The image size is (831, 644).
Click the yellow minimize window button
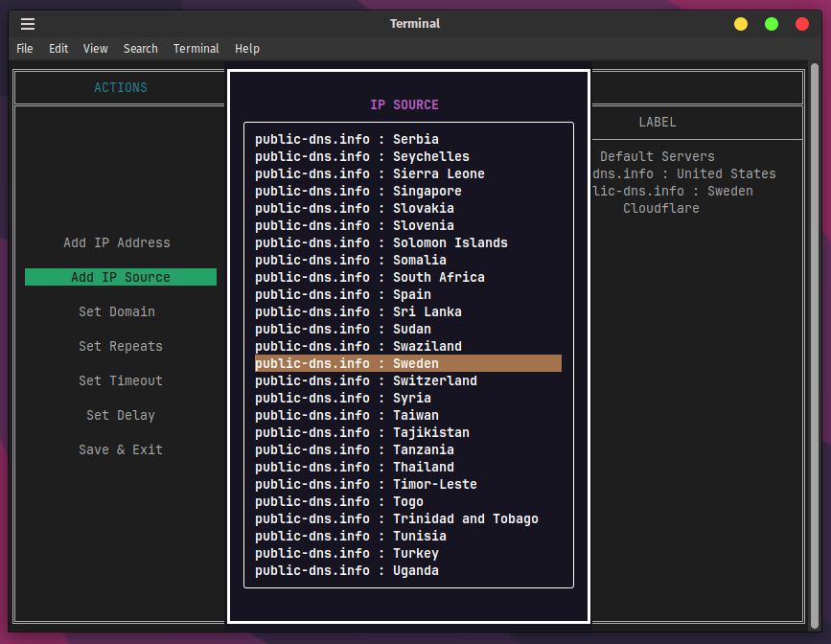coord(740,24)
